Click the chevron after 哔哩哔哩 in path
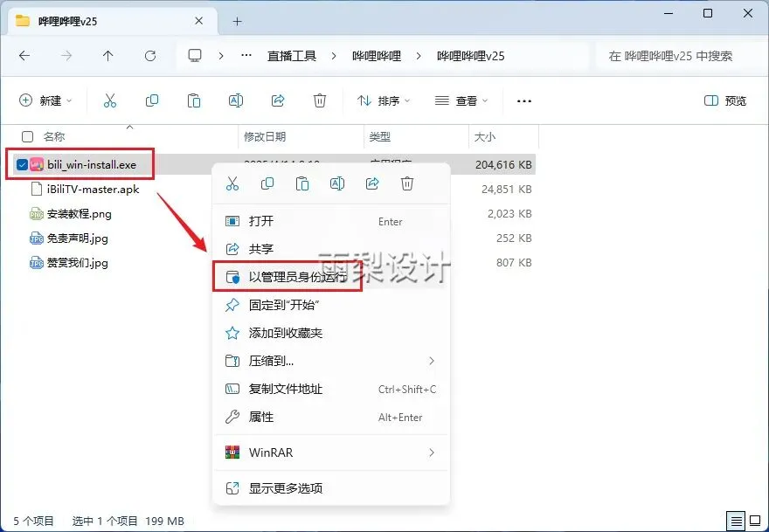 tap(419, 56)
